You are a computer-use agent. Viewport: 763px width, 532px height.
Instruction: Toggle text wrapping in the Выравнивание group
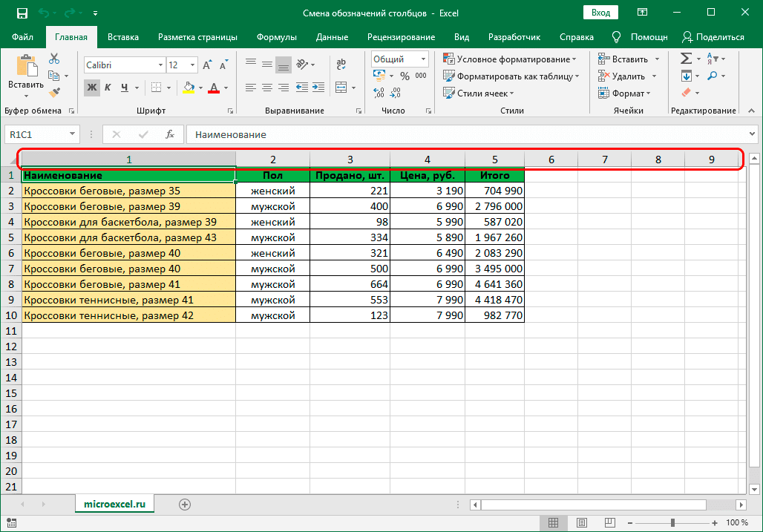341,63
